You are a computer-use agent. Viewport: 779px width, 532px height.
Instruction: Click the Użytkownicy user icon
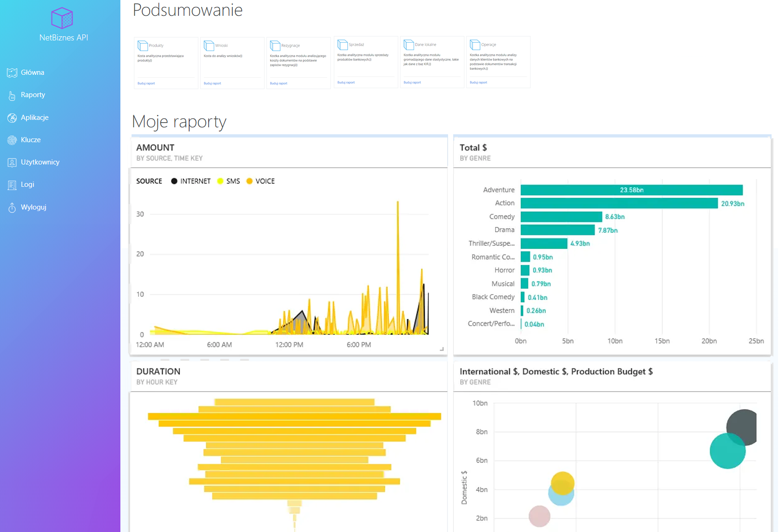click(x=12, y=163)
